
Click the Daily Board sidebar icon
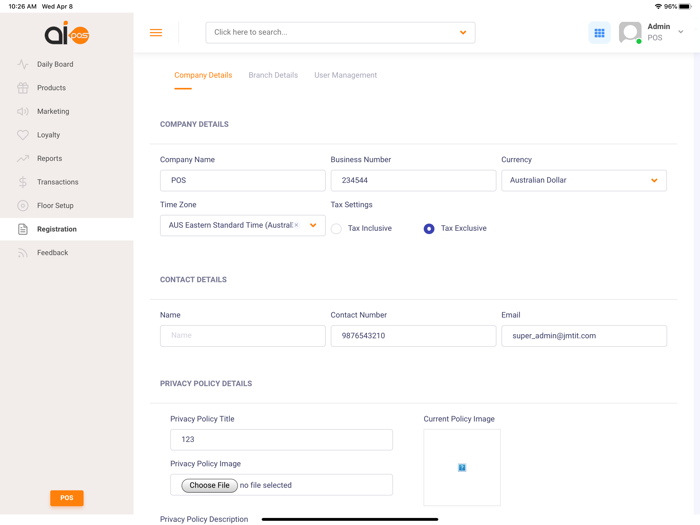pyautogui.click(x=23, y=64)
